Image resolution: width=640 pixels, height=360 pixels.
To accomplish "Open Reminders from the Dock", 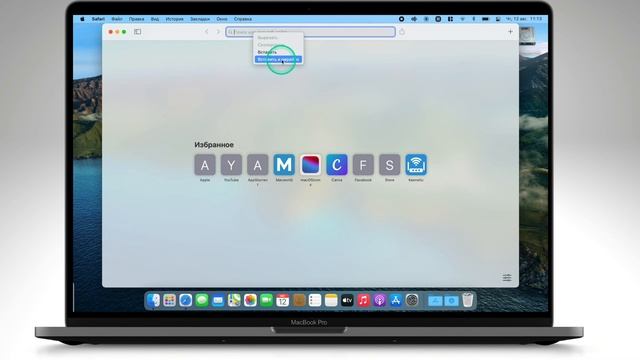I will pos(315,300).
